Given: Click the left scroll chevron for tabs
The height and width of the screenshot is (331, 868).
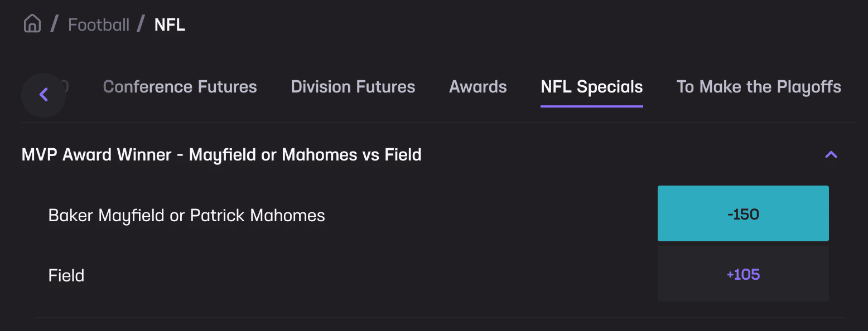Looking at the screenshot, I should [x=43, y=94].
